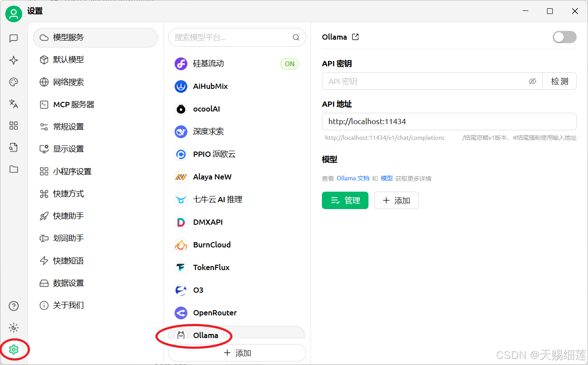The image size is (588, 365).
Task: Open 关于我们 page
Action: click(x=95, y=305)
